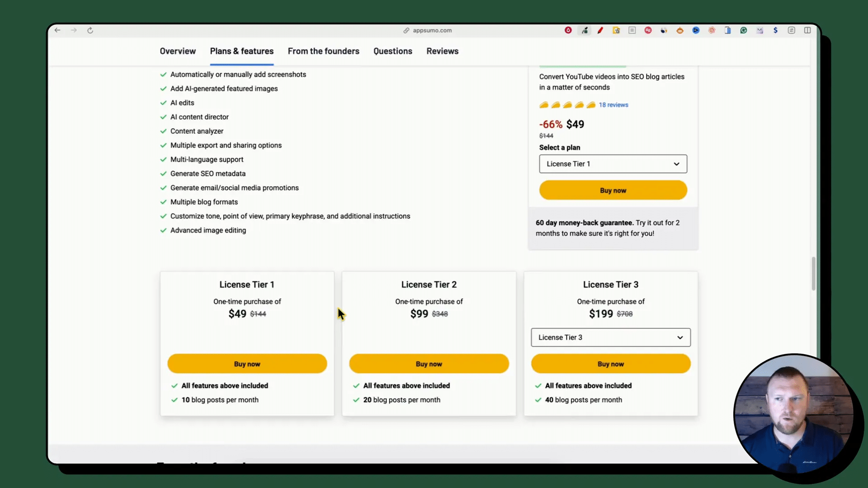Open the Overview tab
Screen dimensions: 868x488
point(178,51)
